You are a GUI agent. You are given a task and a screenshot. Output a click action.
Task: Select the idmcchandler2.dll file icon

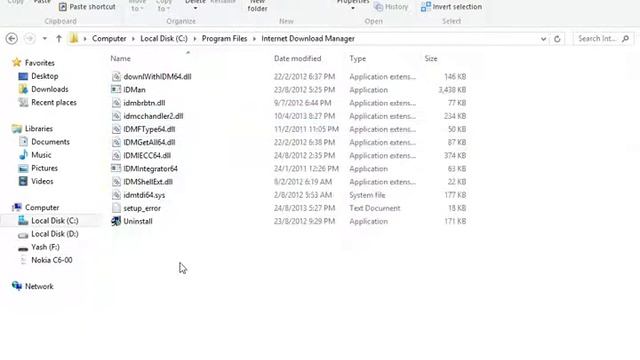pyautogui.click(x=116, y=116)
